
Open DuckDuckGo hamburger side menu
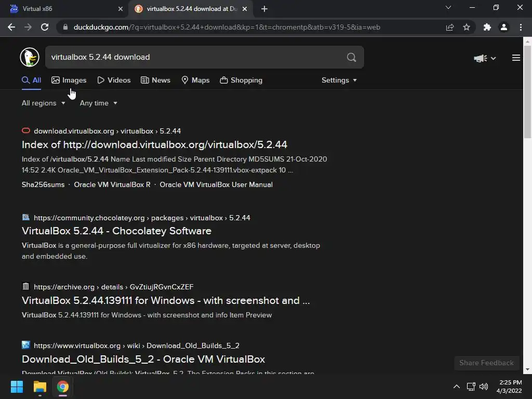pos(516,58)
